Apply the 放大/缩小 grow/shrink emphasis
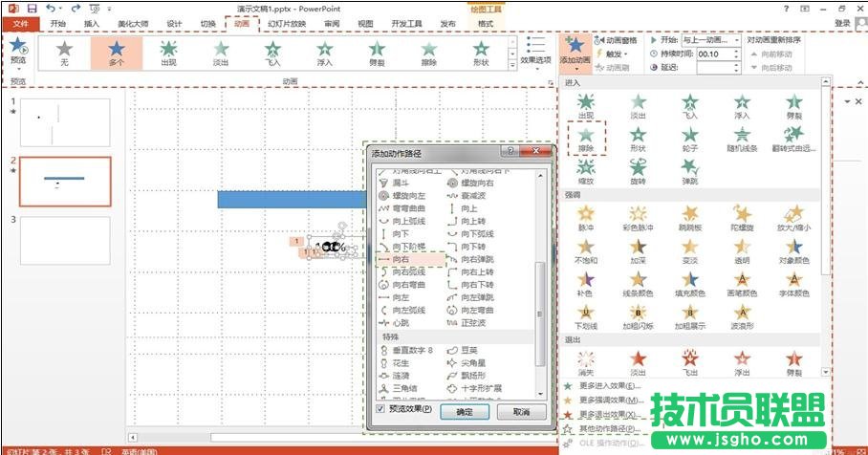This screenshot has height=455, width=868. pos(793,218)
